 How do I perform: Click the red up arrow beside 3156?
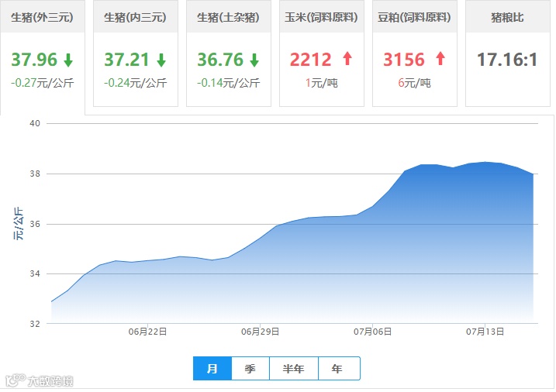[x=440, y=58]
